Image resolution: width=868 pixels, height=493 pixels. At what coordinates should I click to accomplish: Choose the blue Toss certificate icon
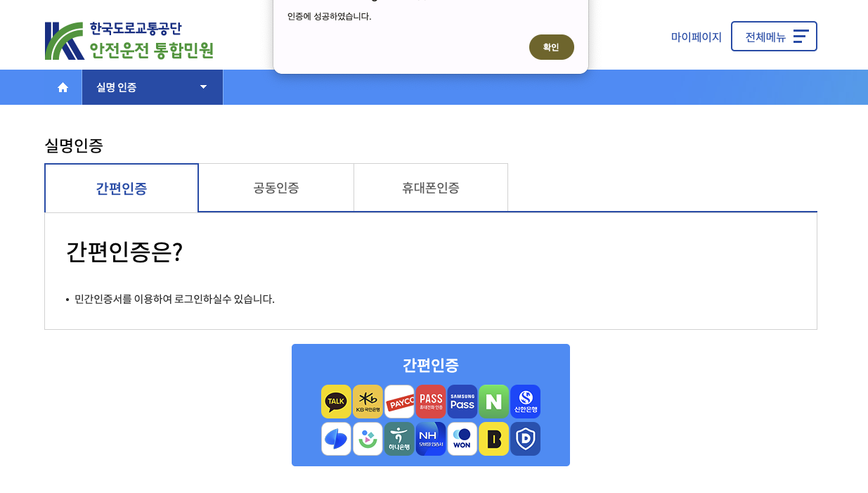(336, 439)
